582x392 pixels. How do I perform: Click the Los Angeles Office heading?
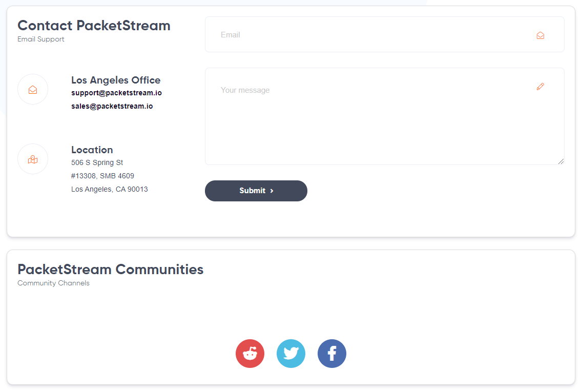click(x=116, y=80)
